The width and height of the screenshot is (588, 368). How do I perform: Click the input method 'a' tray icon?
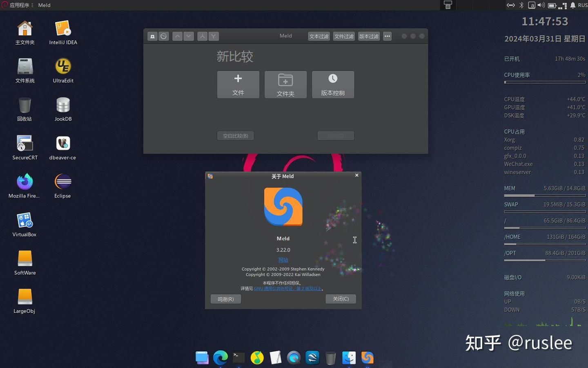pos(532,5)
